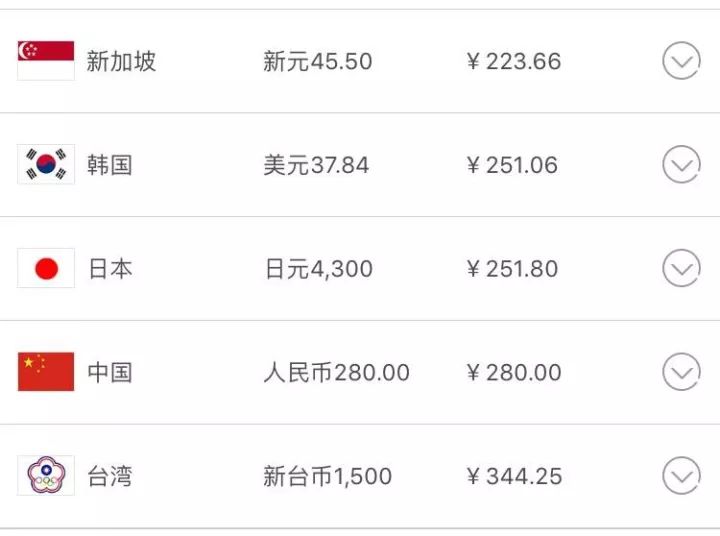
Task: Click converted price ¥ 280.00
Action: pyautogui.click(x=513, y=372)
